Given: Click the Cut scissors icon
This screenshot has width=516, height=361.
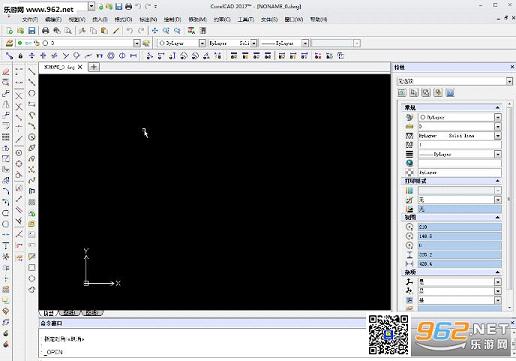Looking at the screenshot, I should click(82, 31).
